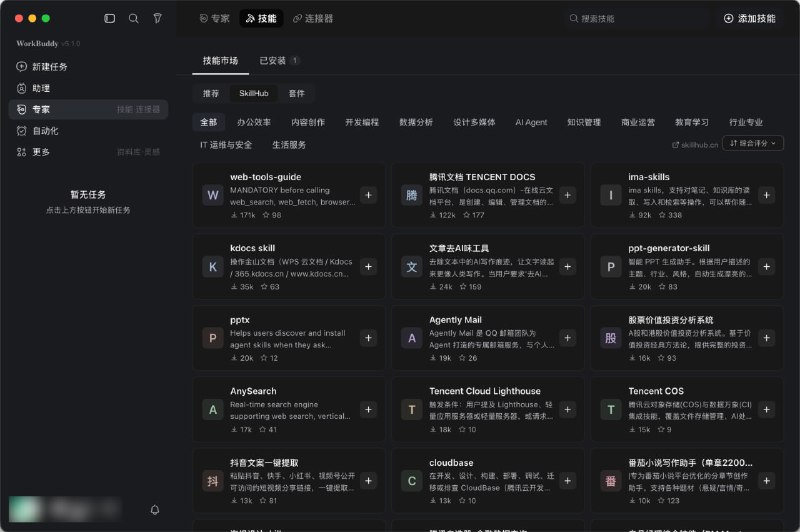Filter by 商业运营 category

[x=638, y=122]
